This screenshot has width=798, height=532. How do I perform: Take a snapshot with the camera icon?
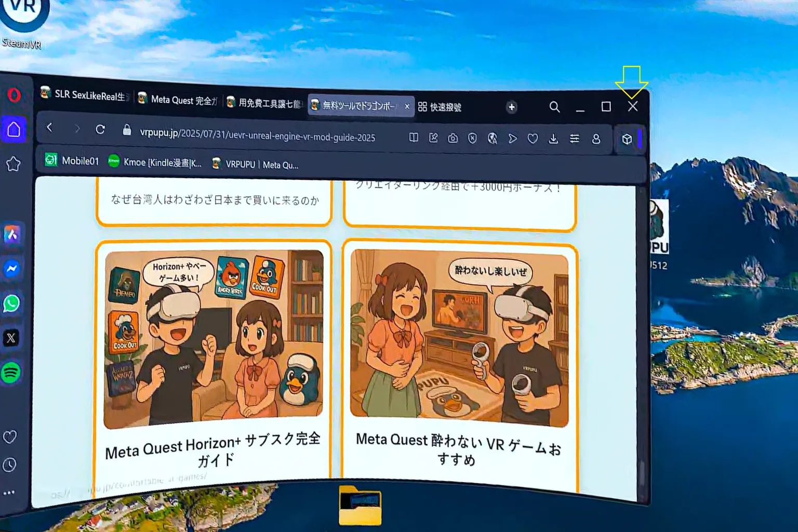pos(453,138)
